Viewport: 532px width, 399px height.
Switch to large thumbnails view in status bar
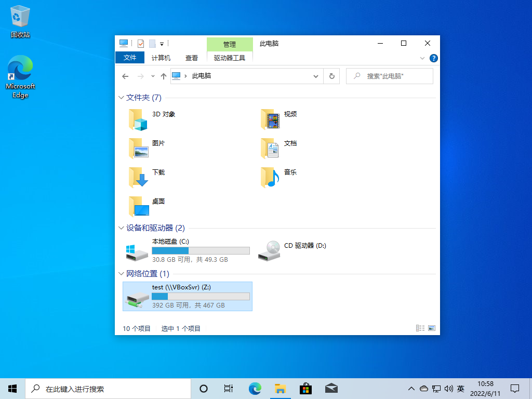click(x=432, y=328)
